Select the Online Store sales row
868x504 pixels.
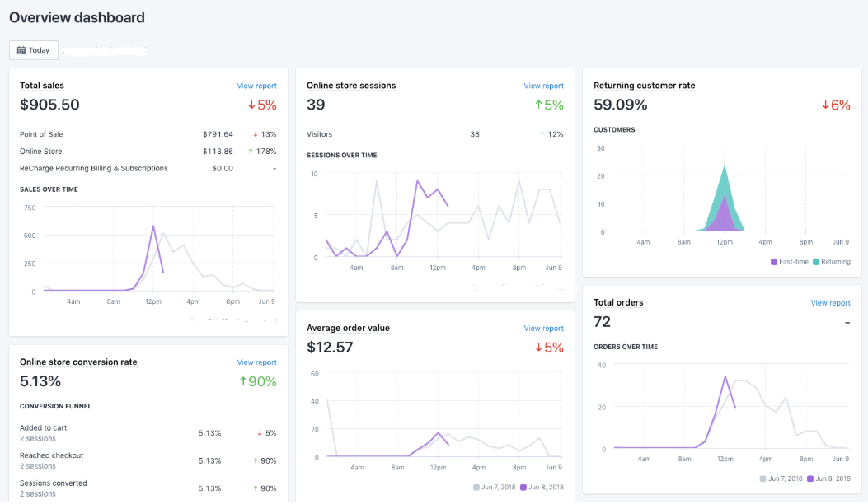click(148, 151)
